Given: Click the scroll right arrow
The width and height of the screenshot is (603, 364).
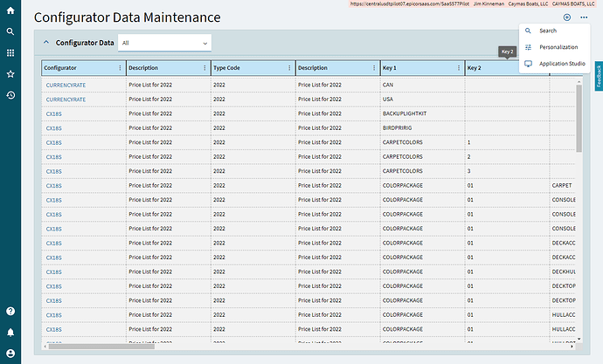Looking at the screenshot, I should tap(572, 347).
